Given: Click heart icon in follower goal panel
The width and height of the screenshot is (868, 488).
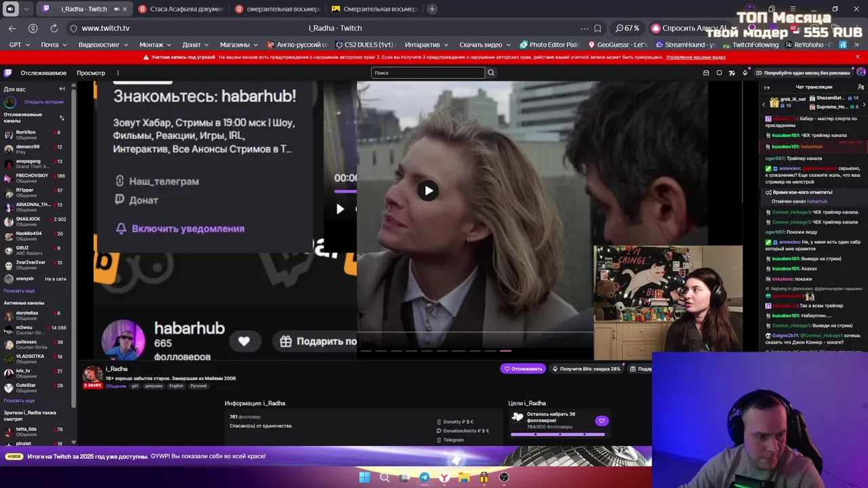Looking at the screenshot, I should pyautogui.click(x=601, y=421).
